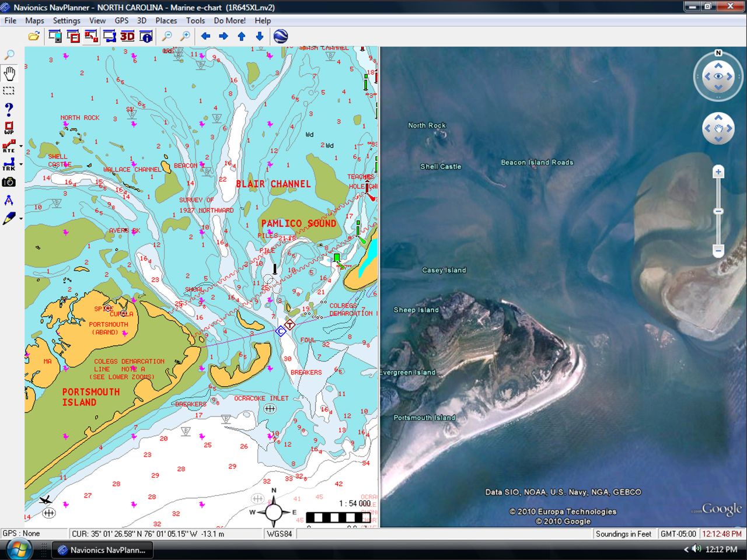Click the Windows Start button
Viewport: 747px width, 560px height.
pos(18,549)
